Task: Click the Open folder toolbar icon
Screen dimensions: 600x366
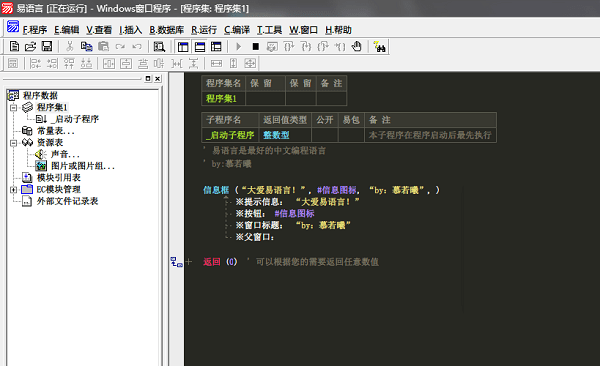Action: point(30,47)
